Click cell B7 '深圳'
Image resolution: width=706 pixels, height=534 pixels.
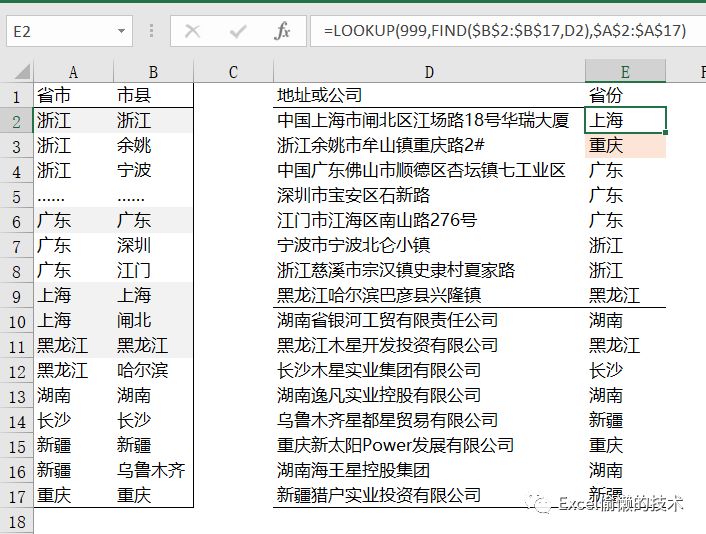153,245
